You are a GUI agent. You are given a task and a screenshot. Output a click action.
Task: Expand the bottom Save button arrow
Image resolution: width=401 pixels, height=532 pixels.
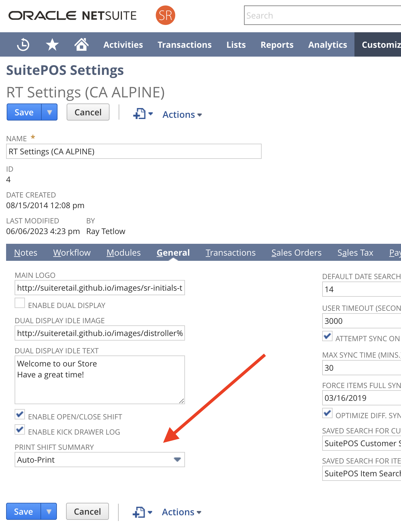(x=49, y=512)
